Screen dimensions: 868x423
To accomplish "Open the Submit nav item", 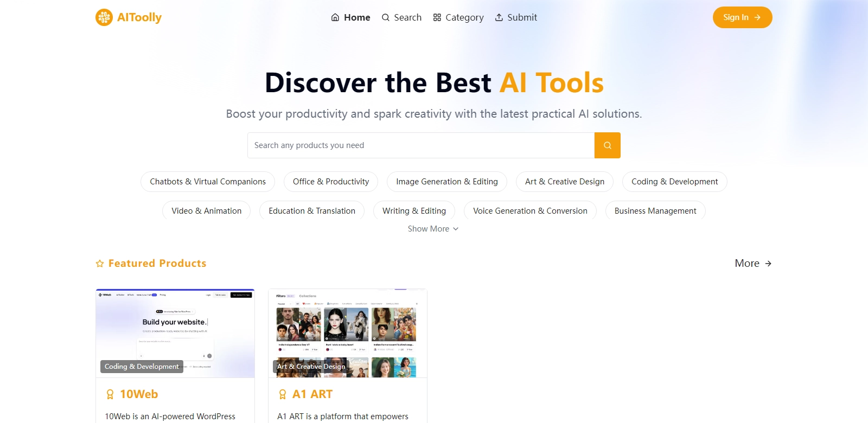I will point(516,17).
